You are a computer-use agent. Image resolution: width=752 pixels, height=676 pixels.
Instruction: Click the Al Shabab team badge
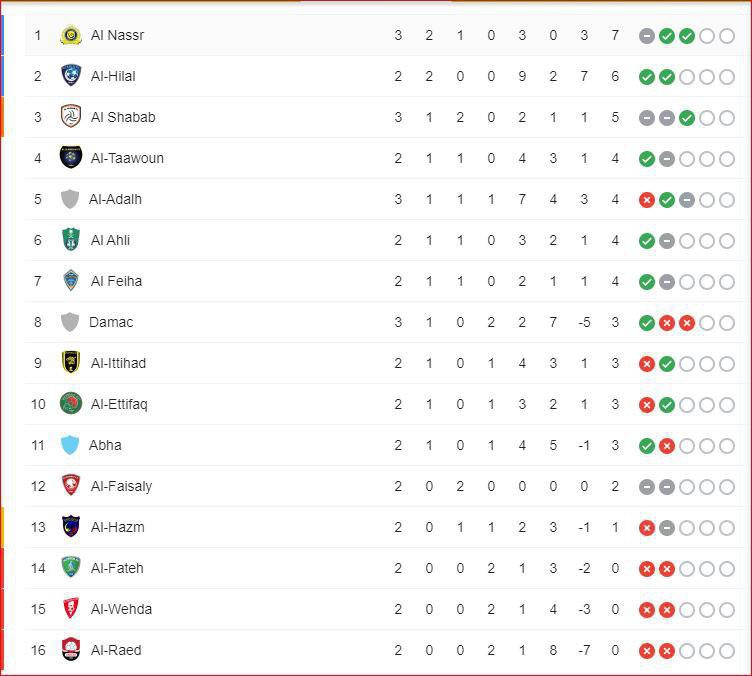[x=70, y=117]
